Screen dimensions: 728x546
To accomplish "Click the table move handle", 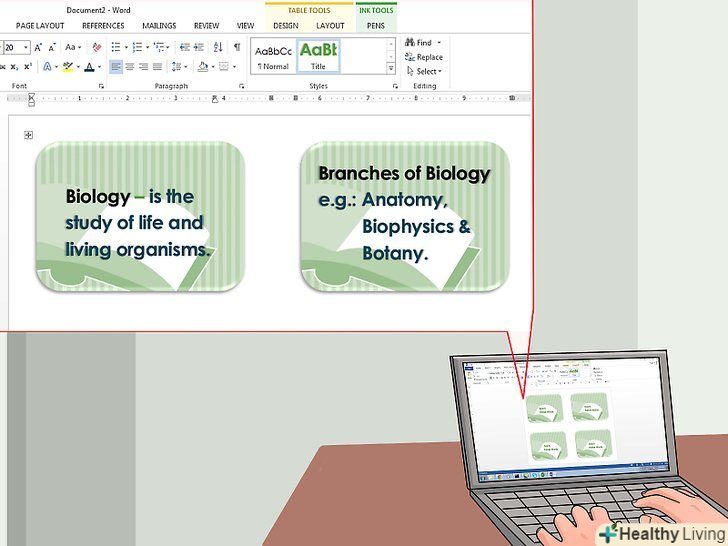I will [28, 135].
